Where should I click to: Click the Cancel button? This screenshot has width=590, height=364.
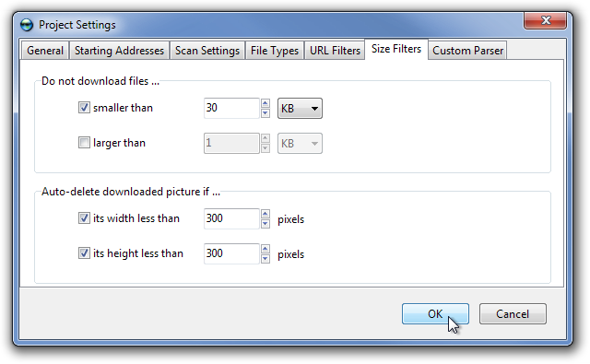(513, 313)
